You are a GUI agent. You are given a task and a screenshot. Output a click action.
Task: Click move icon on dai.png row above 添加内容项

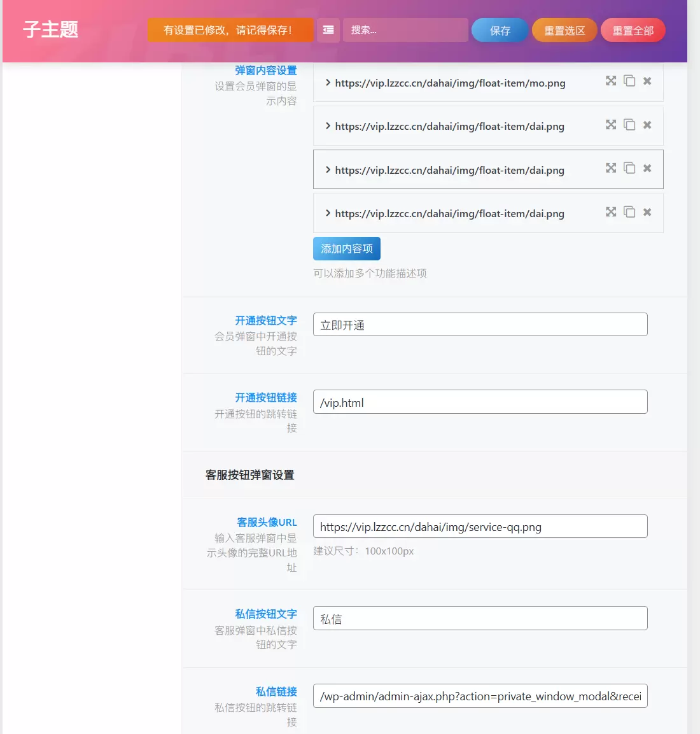[611, 212]
